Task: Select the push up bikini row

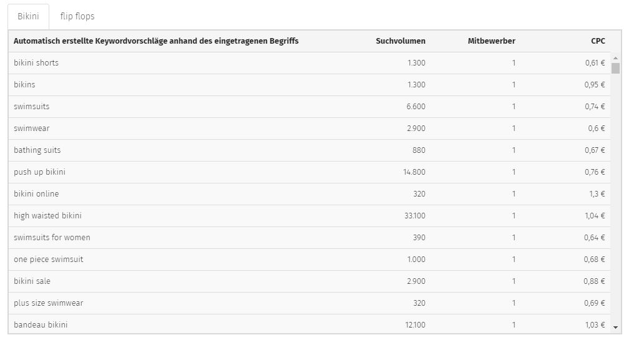Action: click(x=310, y=172)
